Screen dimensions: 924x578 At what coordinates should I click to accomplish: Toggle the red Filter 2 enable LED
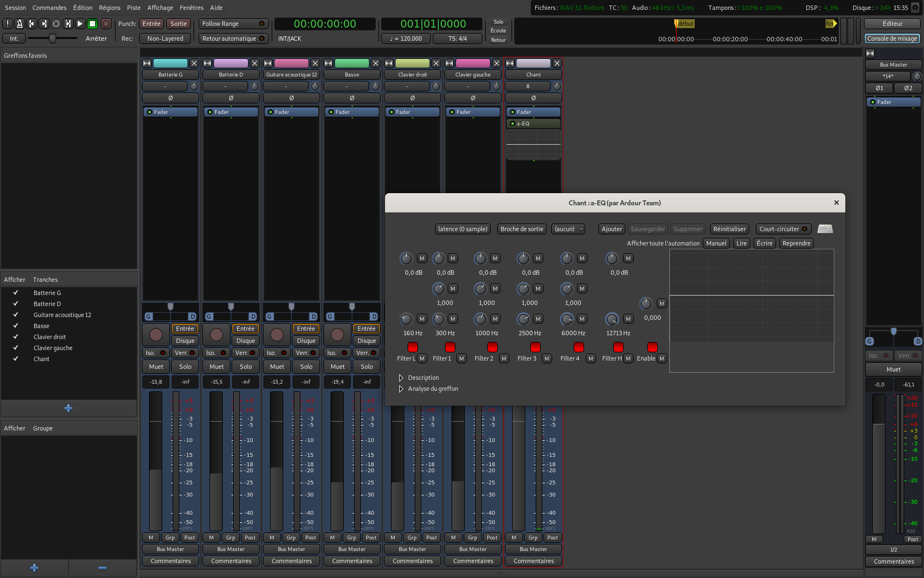(492, 347)
